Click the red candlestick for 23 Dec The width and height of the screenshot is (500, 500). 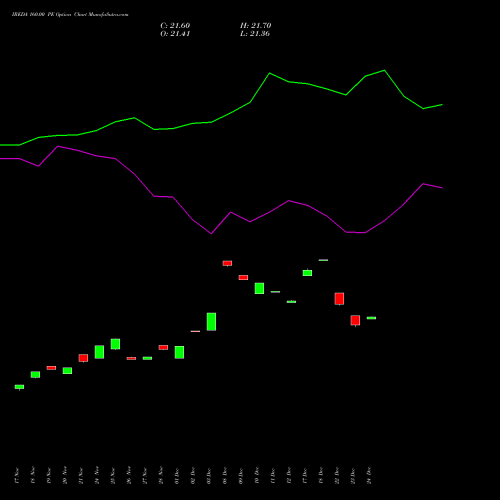pos(355,320)
